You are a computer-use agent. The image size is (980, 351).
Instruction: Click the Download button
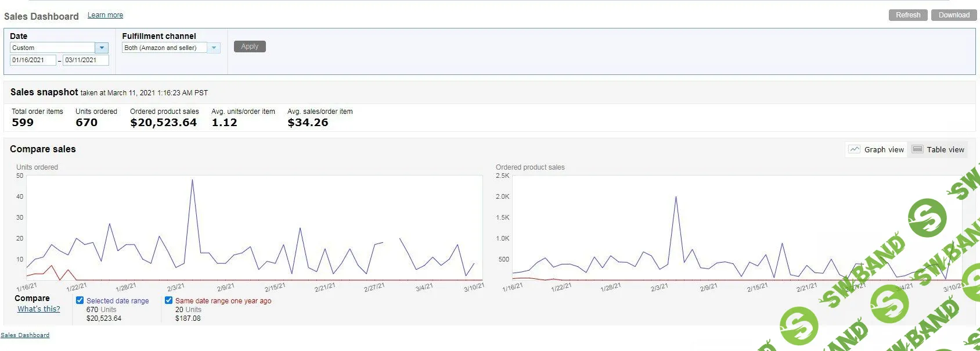pyautogui.click(x=953, y=15)
